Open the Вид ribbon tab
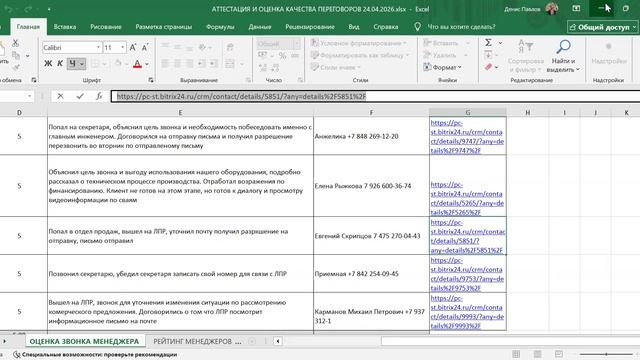The width and height of the screenshot is (640, 360). [x=354, y=27]
